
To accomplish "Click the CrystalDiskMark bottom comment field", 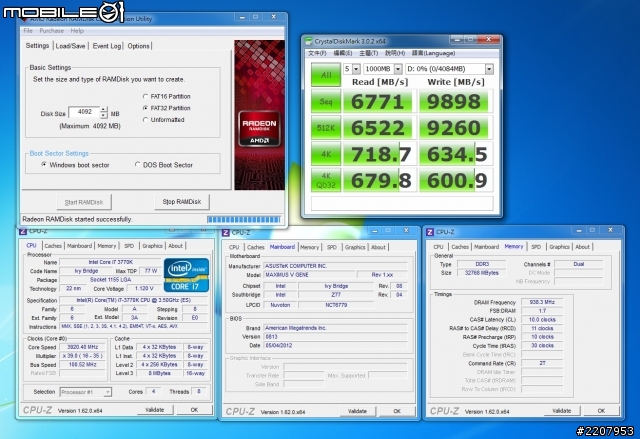I will pyautogui.click(x=402, y=203).
